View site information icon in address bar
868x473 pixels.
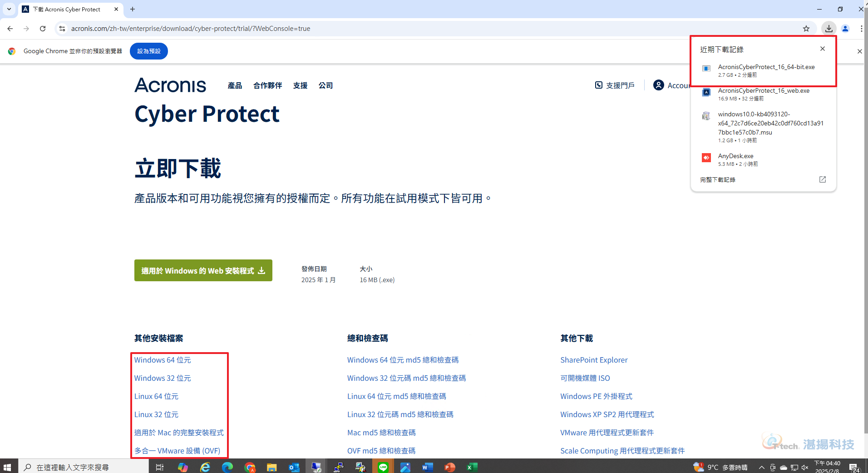(62, 29)
